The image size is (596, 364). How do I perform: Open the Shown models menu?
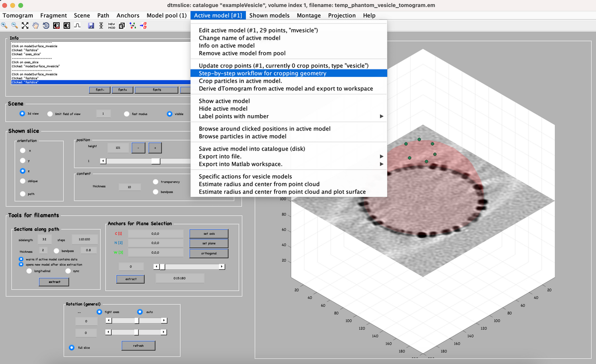(x=269, y=15)
